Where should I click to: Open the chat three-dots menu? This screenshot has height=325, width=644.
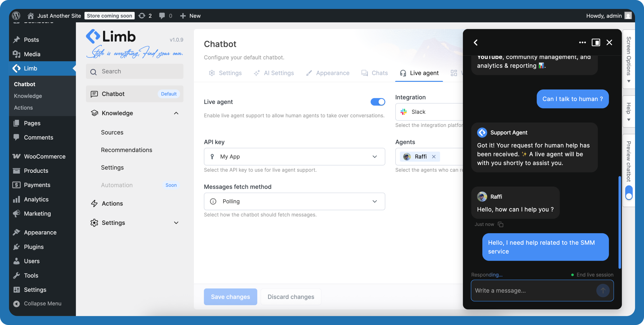click(582, 43)
